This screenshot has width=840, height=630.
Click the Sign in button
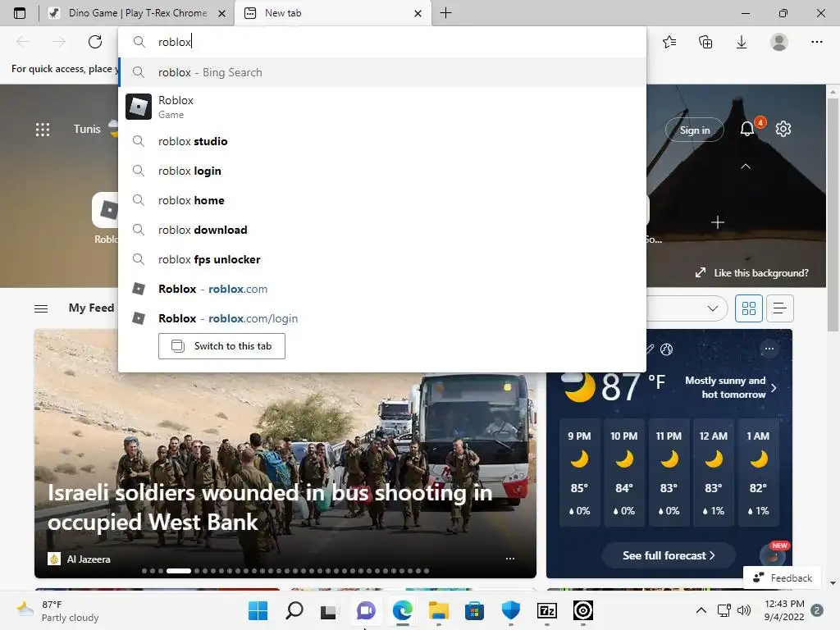click(694, 130)
